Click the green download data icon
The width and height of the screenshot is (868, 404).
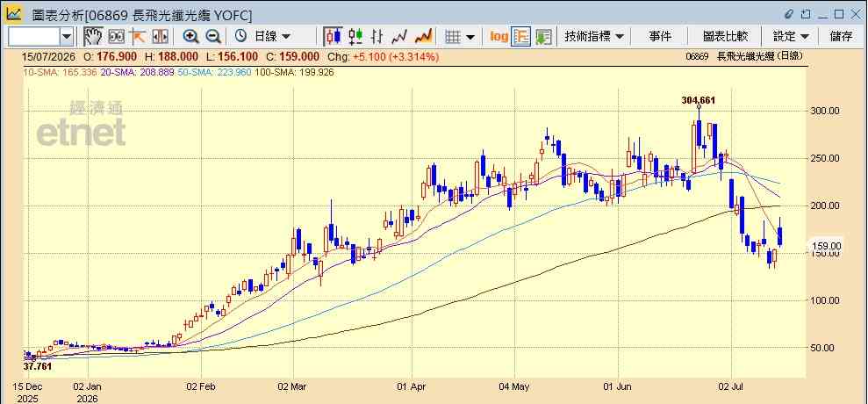[543, 37]
